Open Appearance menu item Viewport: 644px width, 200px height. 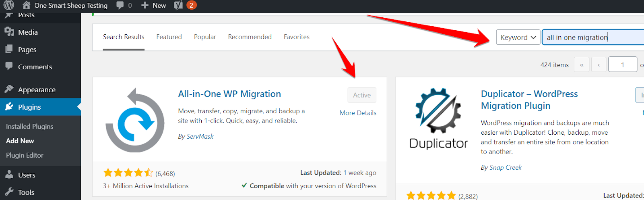pos(37,90)
